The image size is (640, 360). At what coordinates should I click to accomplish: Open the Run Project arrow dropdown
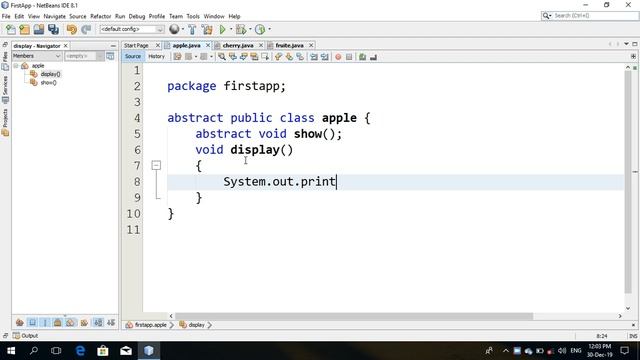click(231, 29)
